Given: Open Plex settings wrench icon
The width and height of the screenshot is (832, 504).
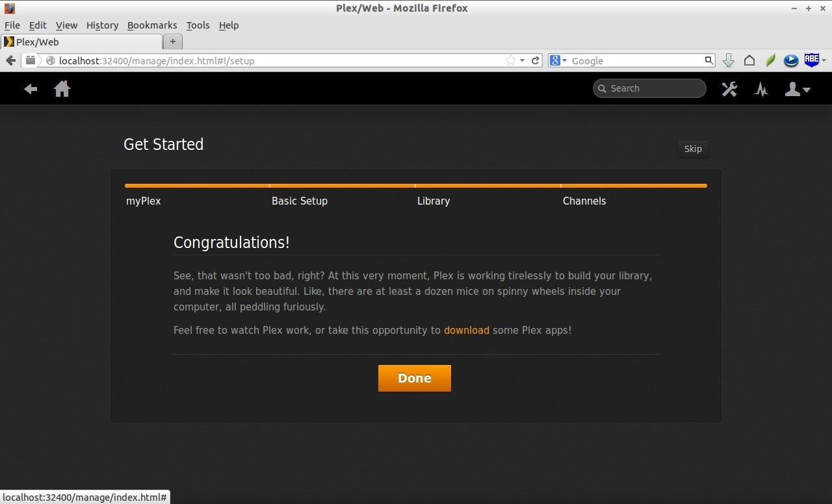Looking at the screenshot, I should pyautogui.click(x=729, y=89).
